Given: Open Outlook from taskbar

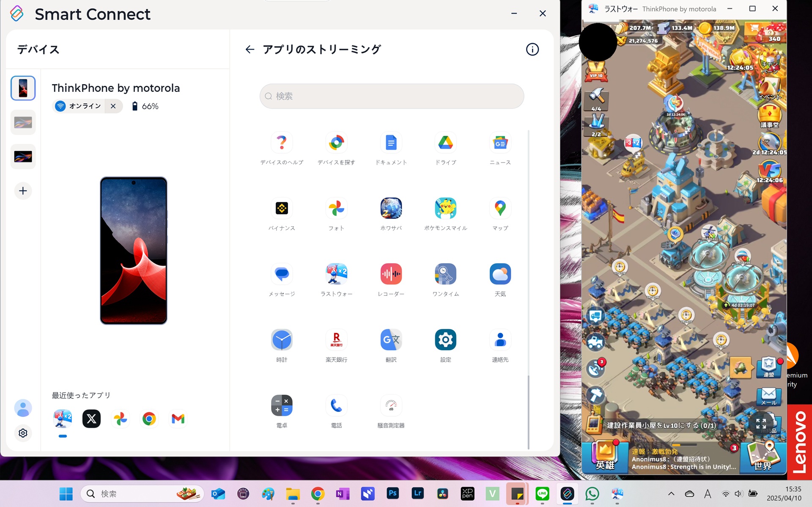Looking at the screenshot, I should click(x=218, y=494).
